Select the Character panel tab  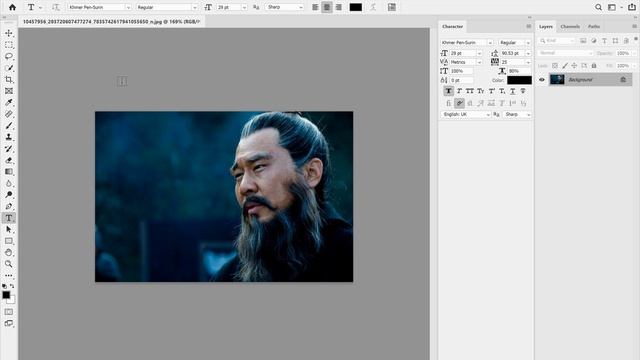[x=452, y=27]
